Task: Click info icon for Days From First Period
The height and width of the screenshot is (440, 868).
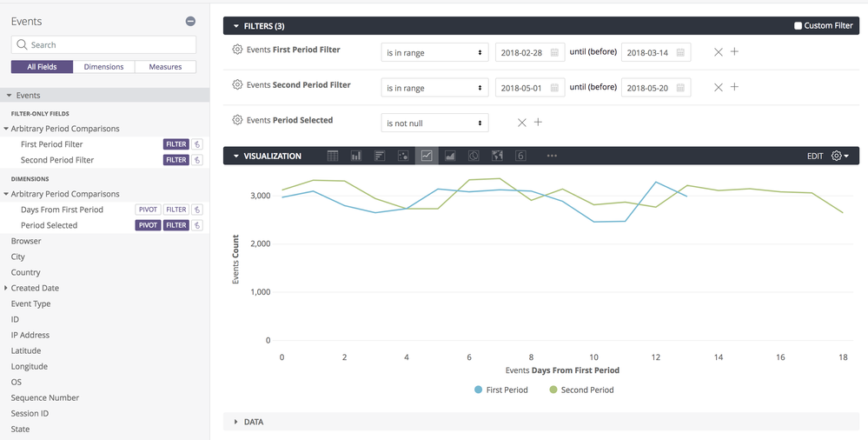Action: (198, 210)
